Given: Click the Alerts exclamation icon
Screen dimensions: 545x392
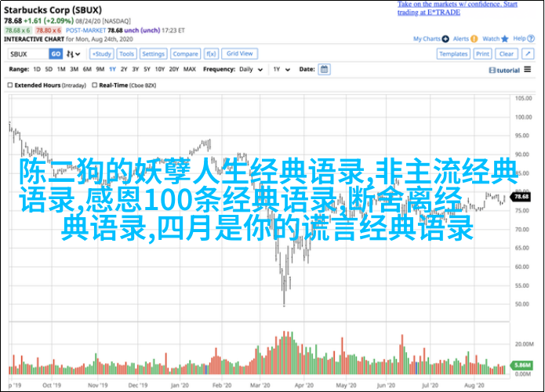Looking at the screenshot, I should pyautogui.click(x=474, y=39).
